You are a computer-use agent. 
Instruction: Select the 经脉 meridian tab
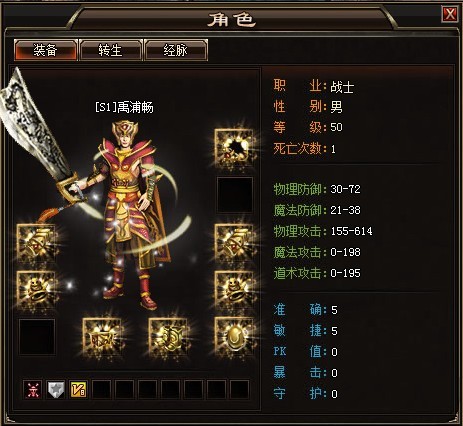pos(176,50)
